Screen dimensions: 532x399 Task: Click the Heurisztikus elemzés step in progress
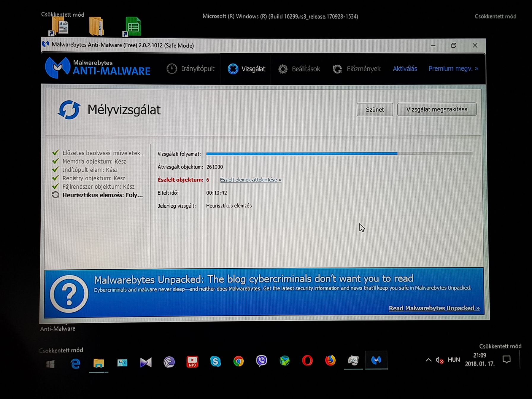pyautogui.click(x=97, y=195)
